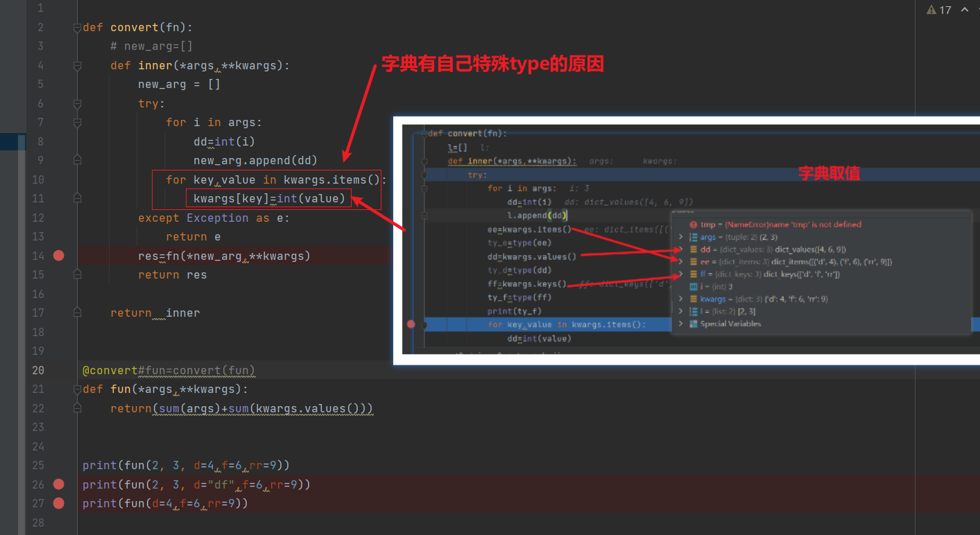Click the upward chevron beside warning count
The height and width of the screenshot is (535, 980).
pyautogui.click(x=964, y=10)
